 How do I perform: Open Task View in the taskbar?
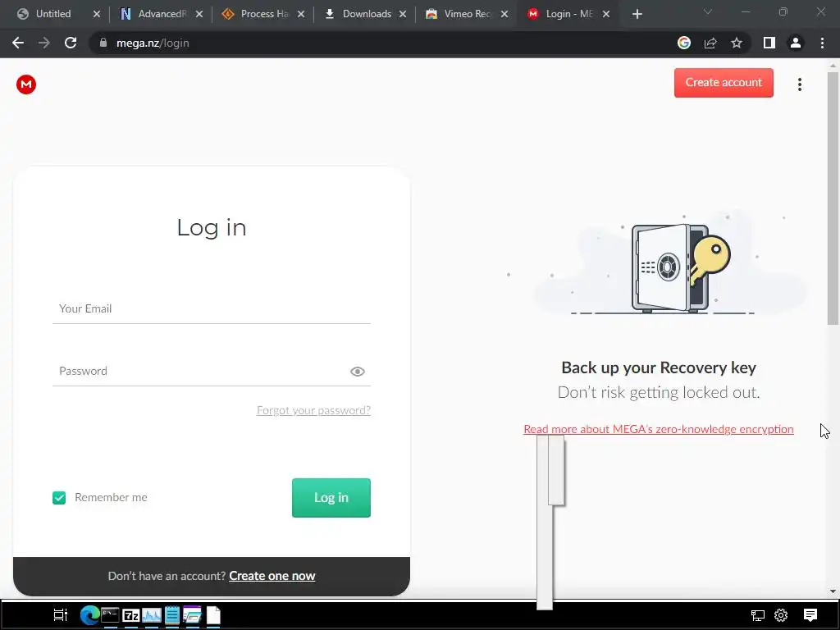click(x=60, y=615)
